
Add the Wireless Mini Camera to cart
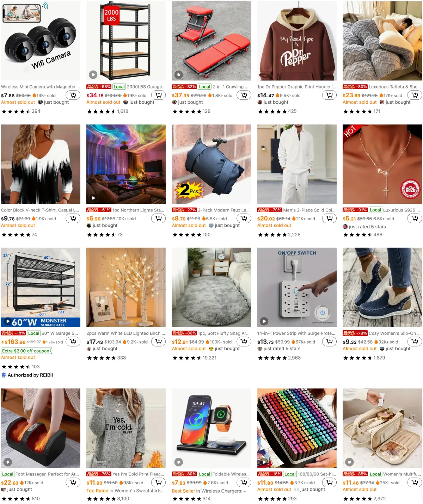pos(73,95)
